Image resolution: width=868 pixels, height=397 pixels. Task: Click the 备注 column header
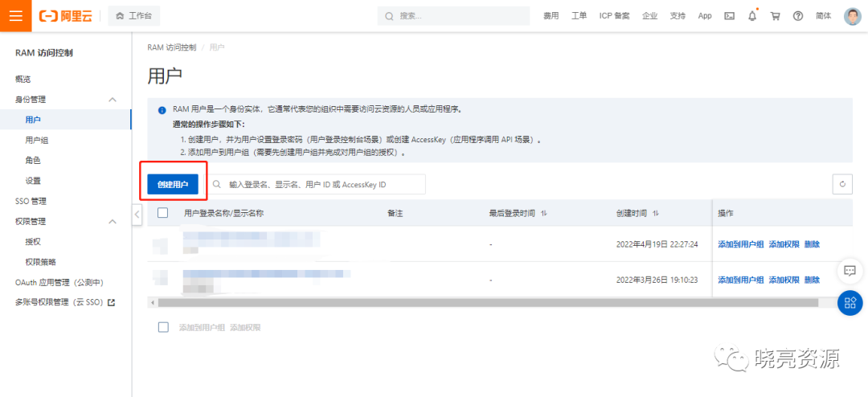pyautogui.click(x=395, y=213)
